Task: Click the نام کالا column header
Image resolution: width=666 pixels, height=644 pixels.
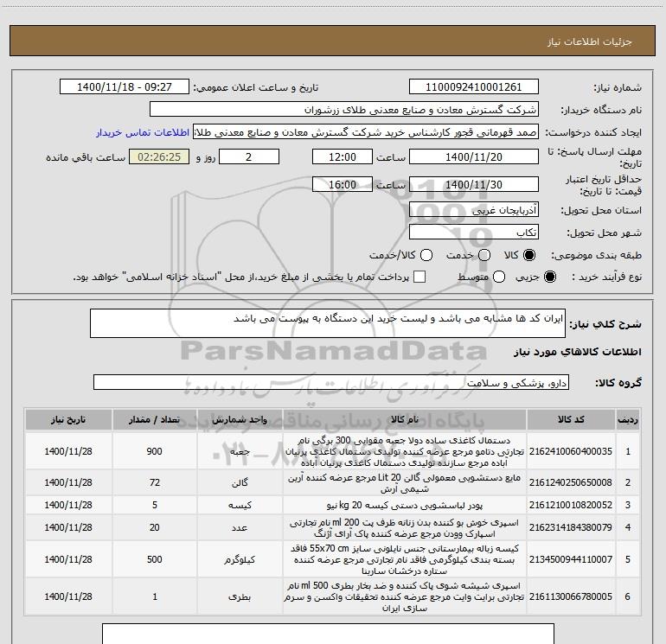Action: pos(405,420)
